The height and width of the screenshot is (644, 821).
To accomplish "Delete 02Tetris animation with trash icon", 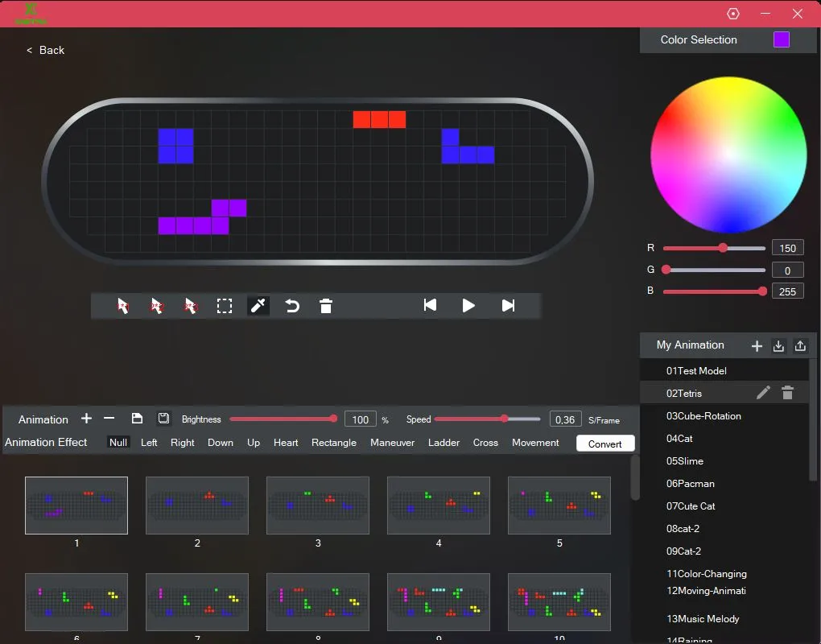I will 787,393.
